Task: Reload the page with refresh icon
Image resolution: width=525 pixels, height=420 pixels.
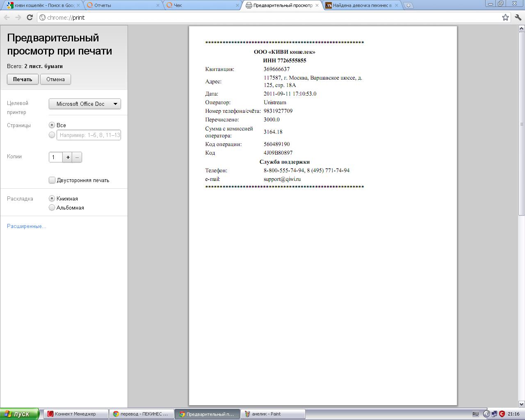Action: pyautogui.click(x=30, y=17)
